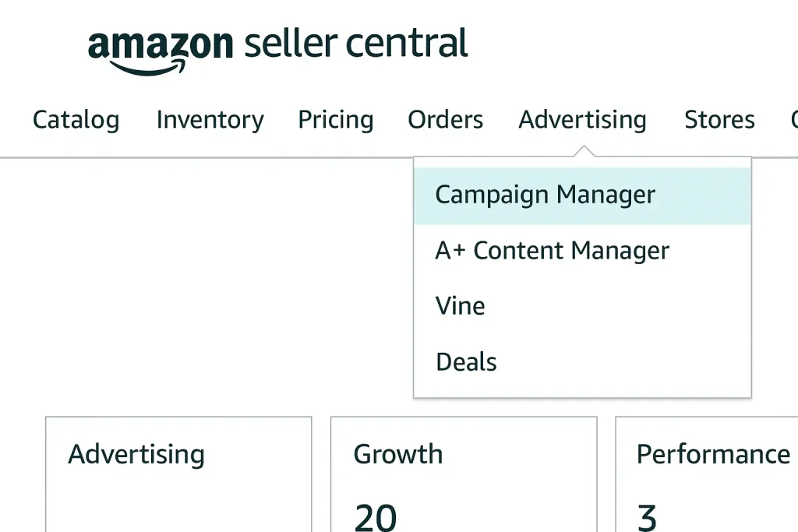Choose Campaign Manager from the dropdown
The image size is (798, 532).
[x=545, y=195]
